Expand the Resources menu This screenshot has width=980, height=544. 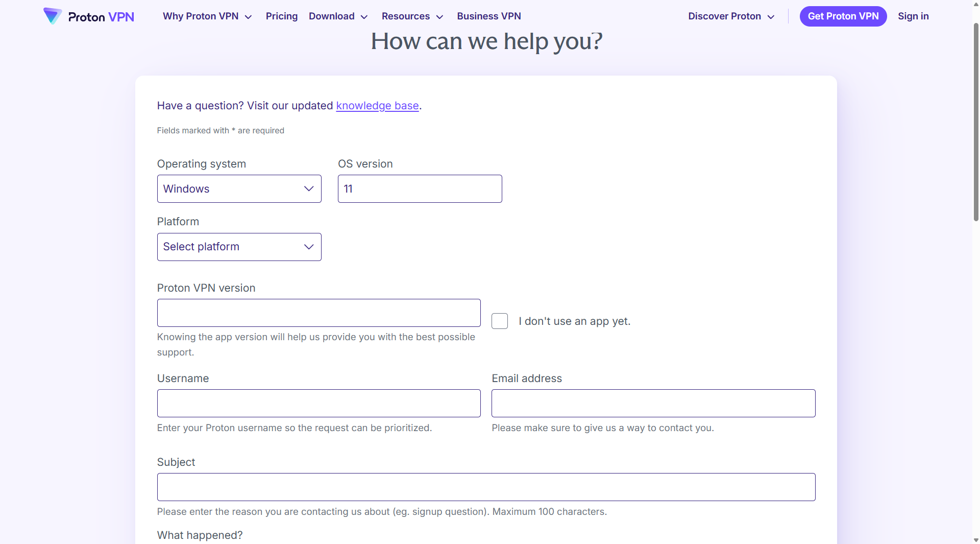click(412, 16)
